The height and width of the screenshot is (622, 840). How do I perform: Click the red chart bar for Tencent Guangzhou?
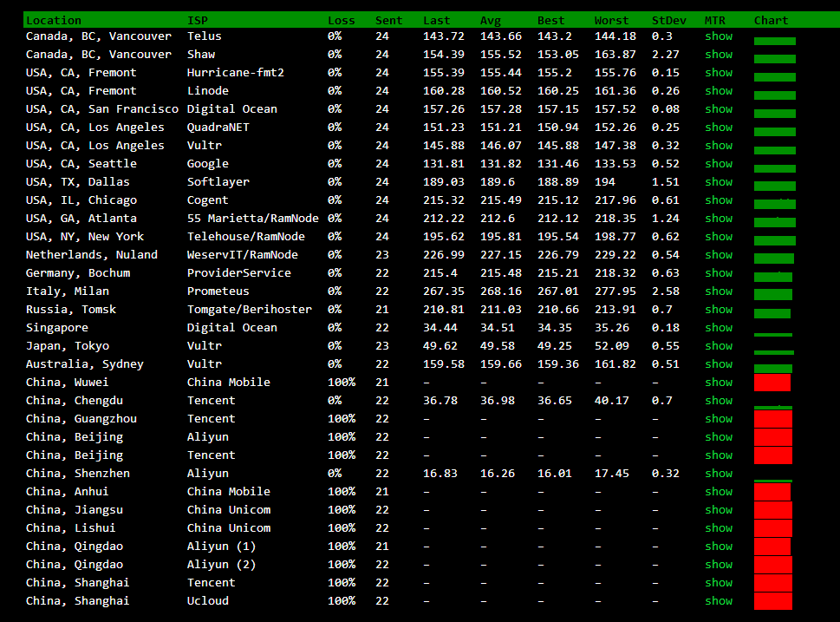[x=772, y=419]
